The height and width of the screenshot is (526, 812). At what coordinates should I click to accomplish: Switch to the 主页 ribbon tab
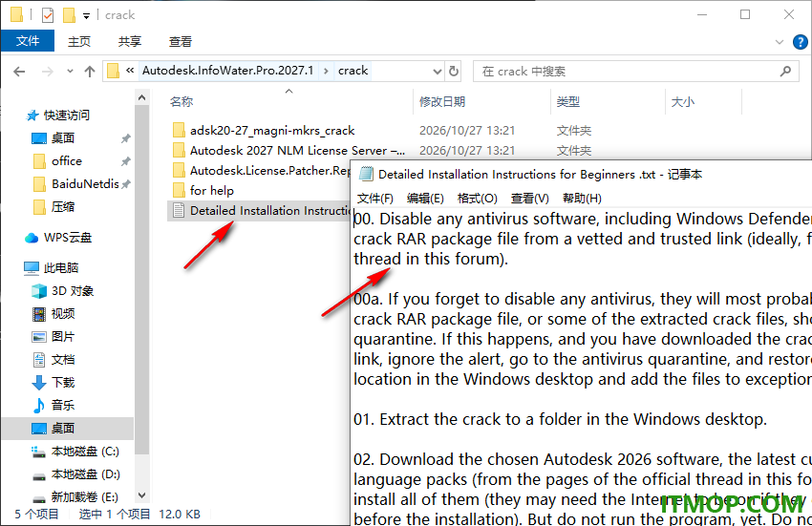click(x=78, y=41)
